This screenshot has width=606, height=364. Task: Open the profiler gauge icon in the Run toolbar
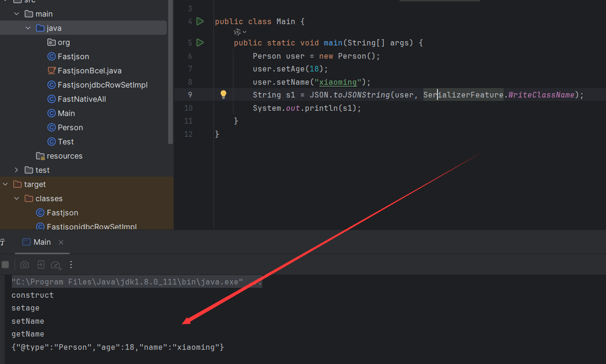pos(56,265)
